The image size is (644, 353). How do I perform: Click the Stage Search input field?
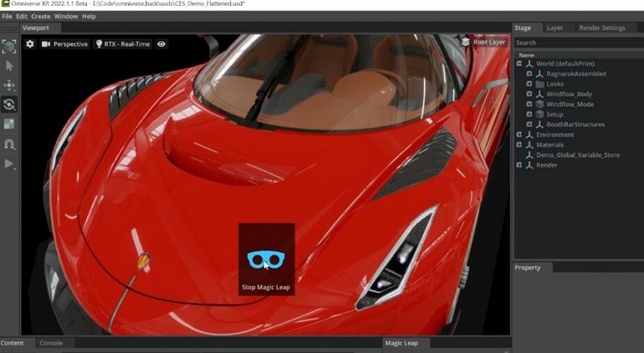click(x=578, y=43)
